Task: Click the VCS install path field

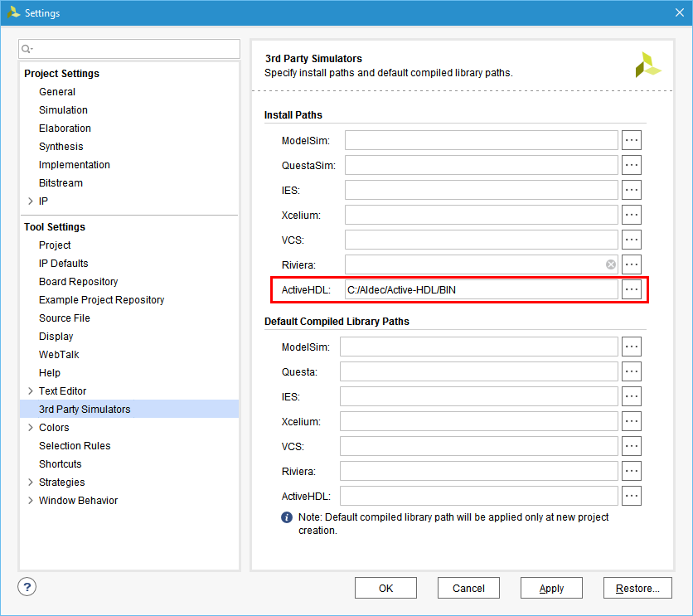Action: coord(482,240)
